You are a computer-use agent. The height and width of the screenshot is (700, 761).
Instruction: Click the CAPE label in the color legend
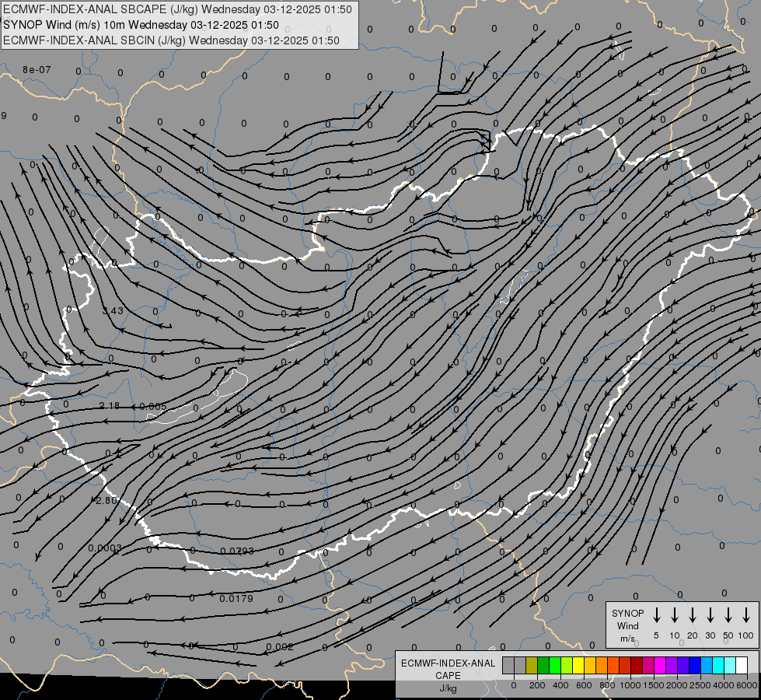pos(448,675)
